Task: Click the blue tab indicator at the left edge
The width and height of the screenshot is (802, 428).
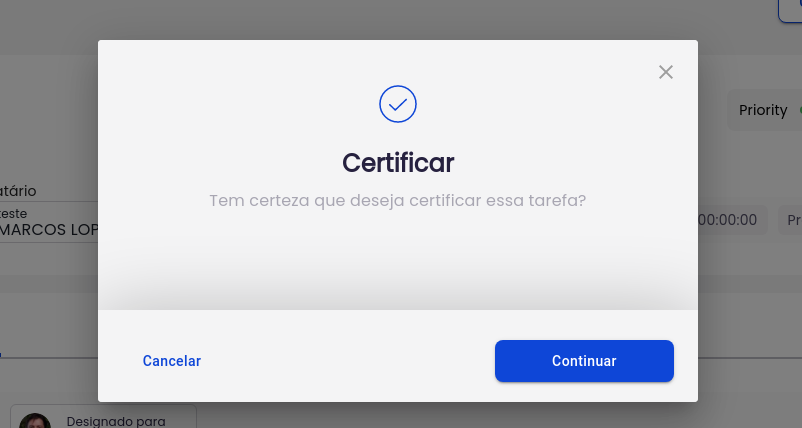Action: pyautogui.click(x=1, y=354)
